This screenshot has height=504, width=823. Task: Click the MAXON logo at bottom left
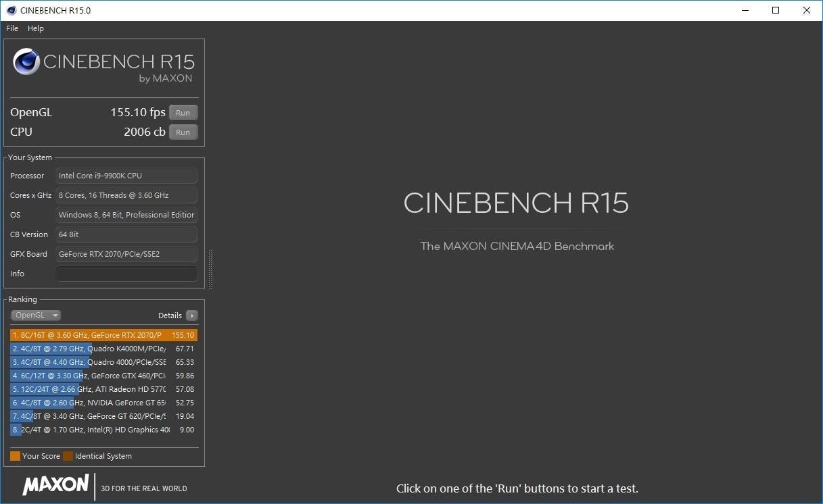click(55, 484)
